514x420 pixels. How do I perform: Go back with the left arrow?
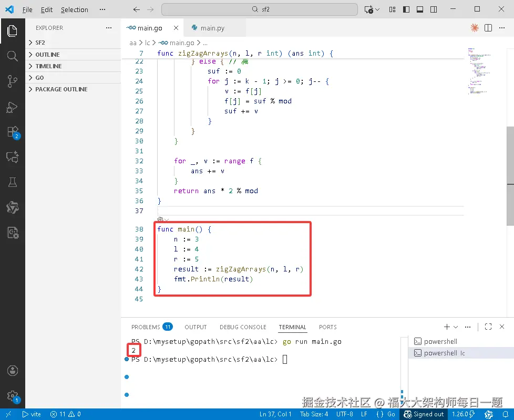(136, 9)
